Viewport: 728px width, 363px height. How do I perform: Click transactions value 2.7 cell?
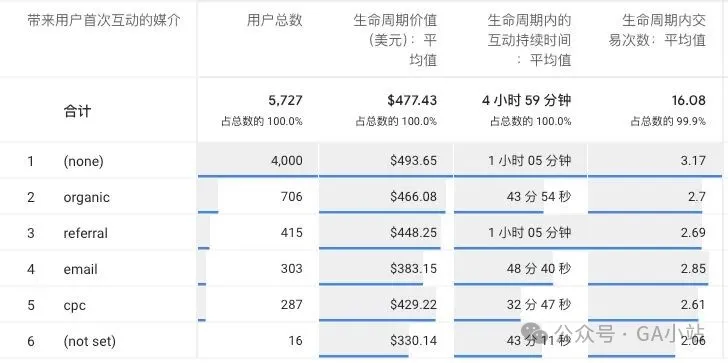tap(697, 197)
